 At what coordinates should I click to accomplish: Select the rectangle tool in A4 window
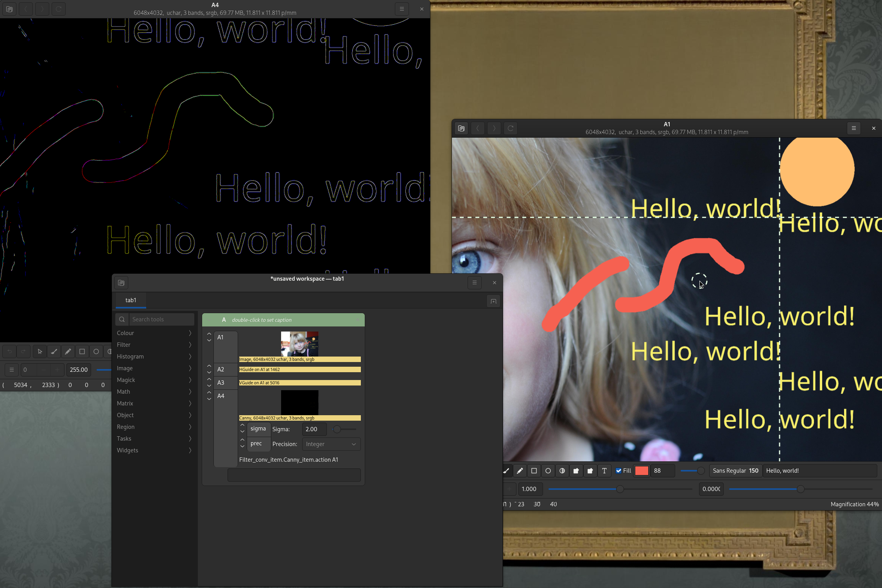click(x=82, y=351)
